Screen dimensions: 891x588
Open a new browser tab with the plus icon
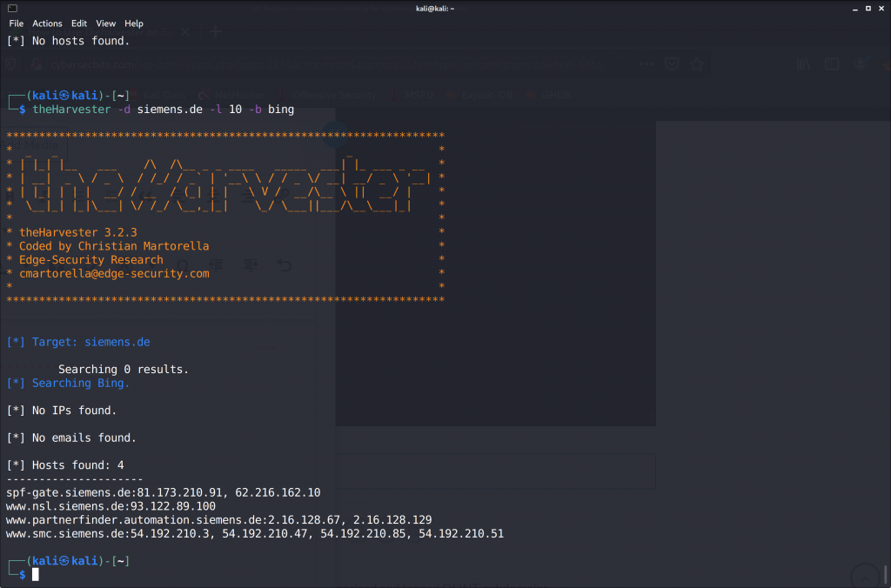pyautogui.click(x=215, y=31)
